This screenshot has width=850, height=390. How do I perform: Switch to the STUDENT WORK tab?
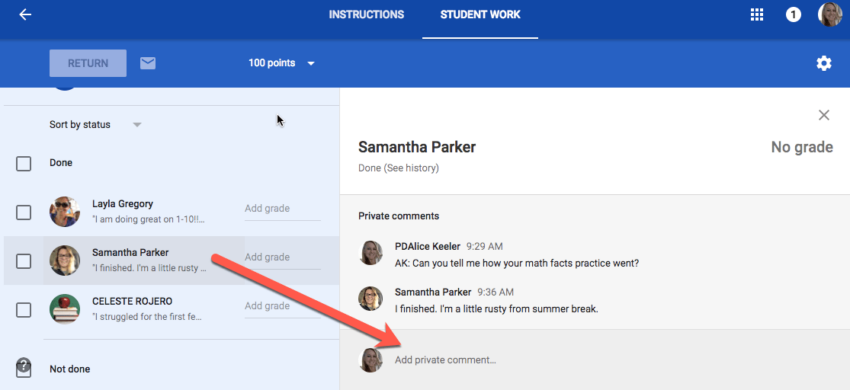pyautogui.click(x=480, y=15)
